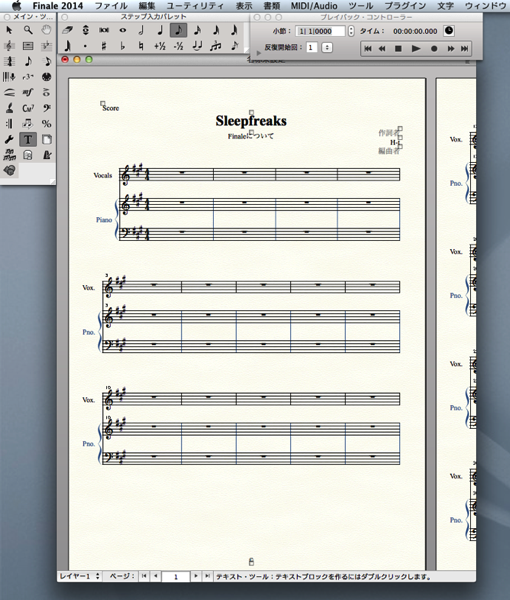Toggle the eighth note duration button
Screen dimensions: 510x600
[178, 30]
